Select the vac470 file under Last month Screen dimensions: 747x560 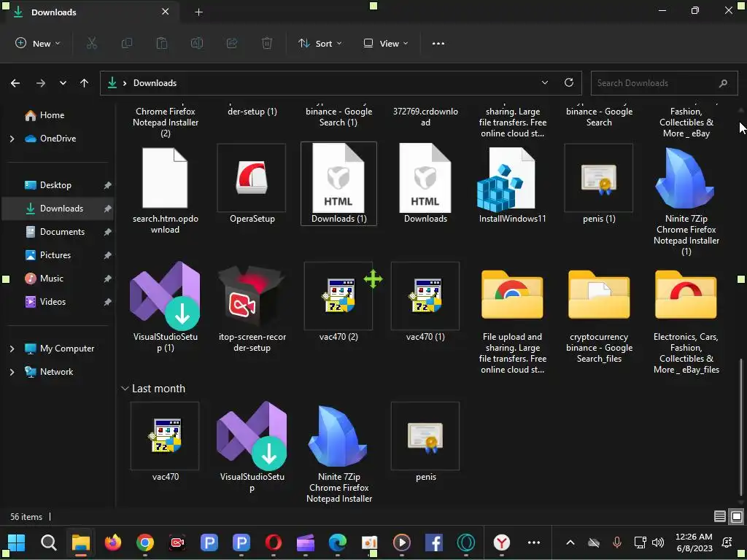[x=166, y=442]
